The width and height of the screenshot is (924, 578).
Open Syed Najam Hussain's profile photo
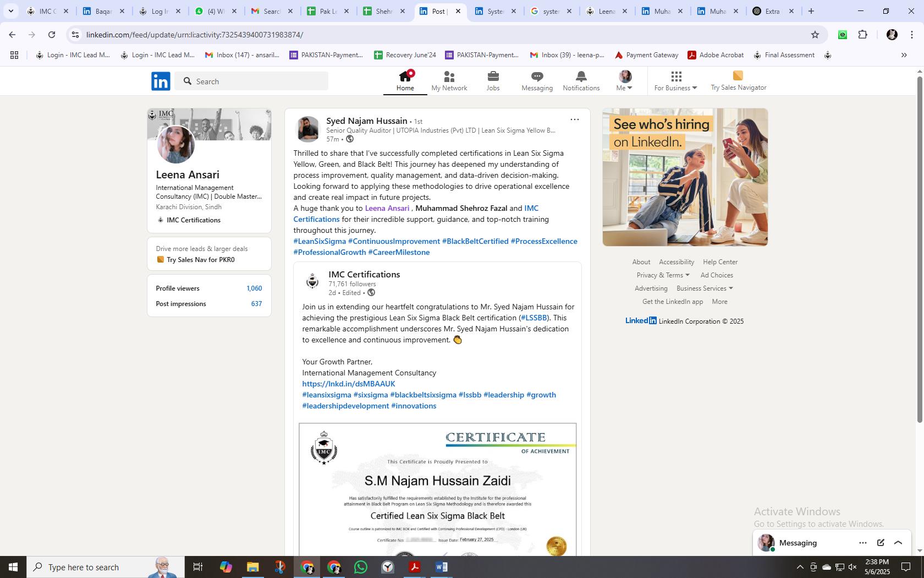point(308,129)
